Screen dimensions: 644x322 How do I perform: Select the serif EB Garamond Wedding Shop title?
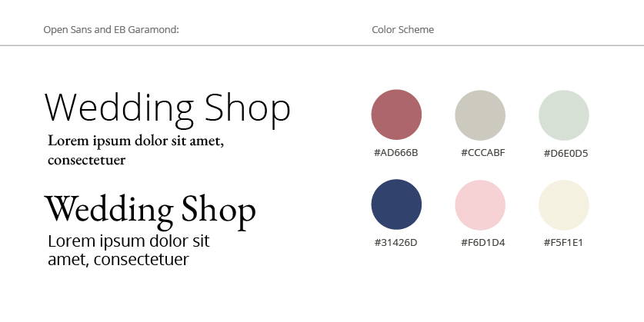tap(150, 211)
